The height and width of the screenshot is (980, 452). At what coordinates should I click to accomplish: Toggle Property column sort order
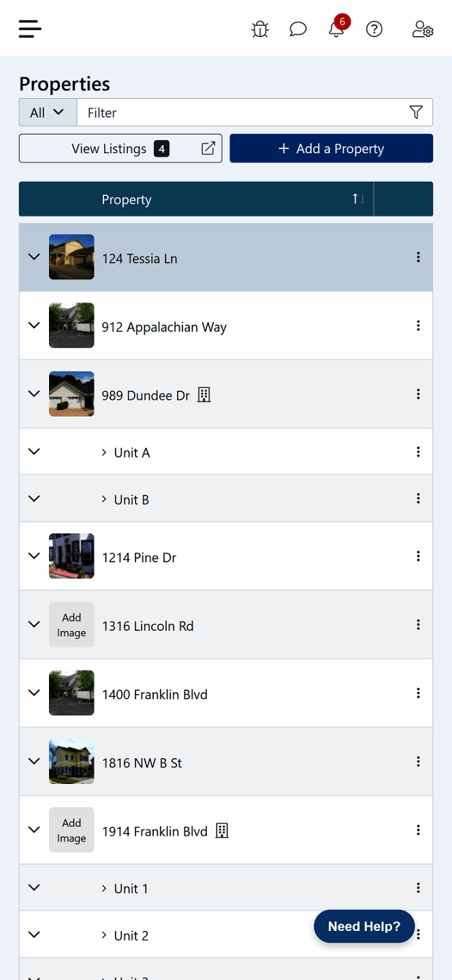[358, 199]
